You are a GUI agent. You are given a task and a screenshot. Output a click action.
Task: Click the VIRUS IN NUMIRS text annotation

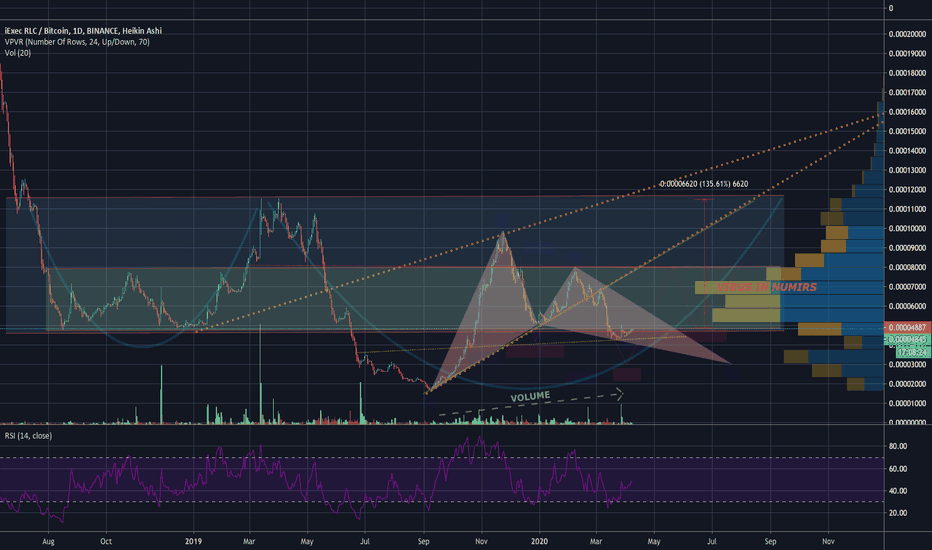767,287
